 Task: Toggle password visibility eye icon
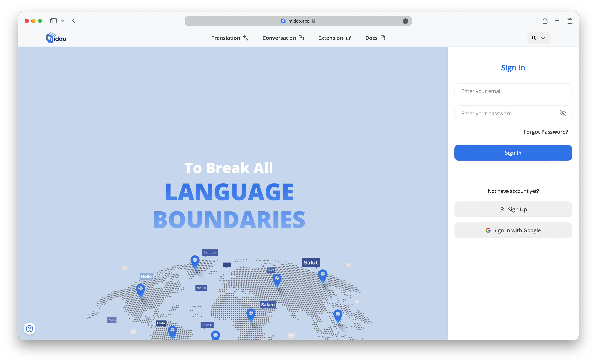pyautogui.click(x=563, y=113)
